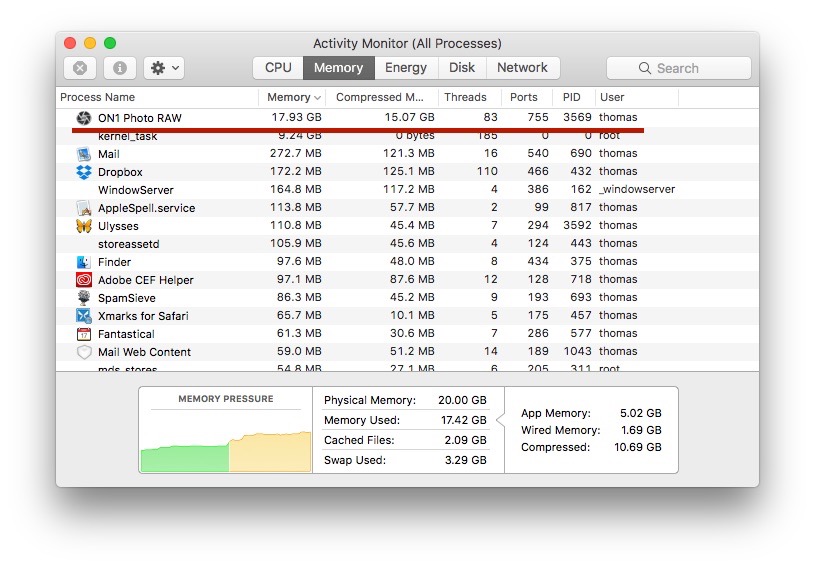Screen dimensions: 815x567
Task: Click the Mail app icon
Action: click(x=84, y=154)
